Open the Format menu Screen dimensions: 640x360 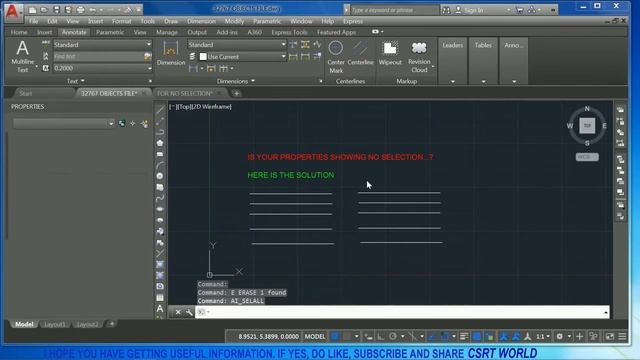click(x=121, y=21)
